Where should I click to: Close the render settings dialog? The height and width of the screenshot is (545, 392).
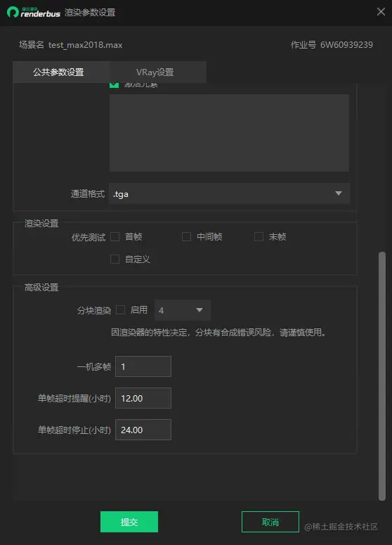pos(381,12)
